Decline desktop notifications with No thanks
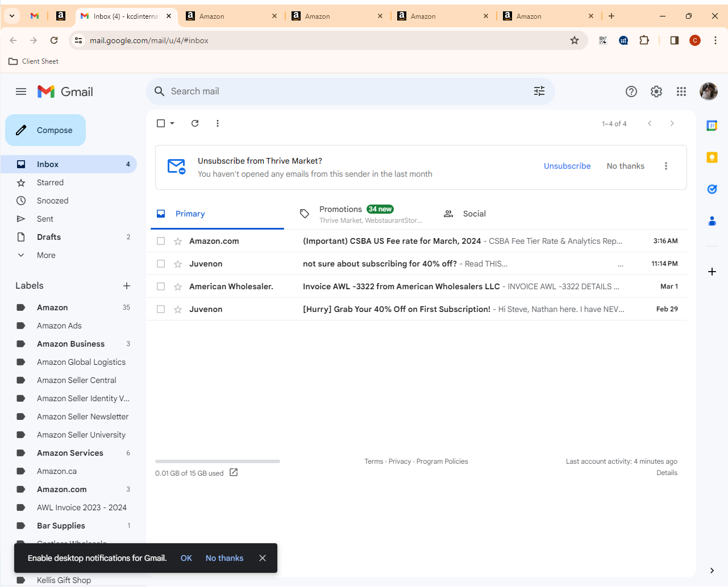This screenshot has height=587, width=728. [x=224, y=558]
